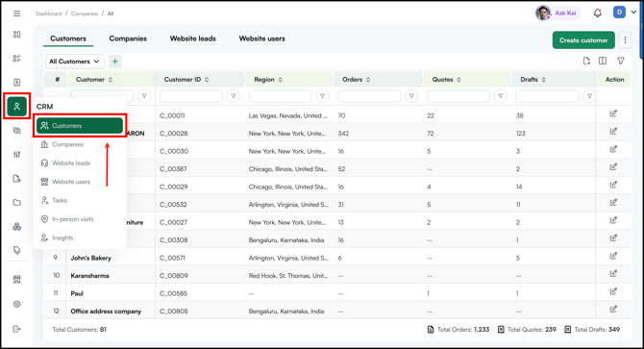Click the export file icon above the table
This screenshot has height=349, width=644.
pos(586,61)
